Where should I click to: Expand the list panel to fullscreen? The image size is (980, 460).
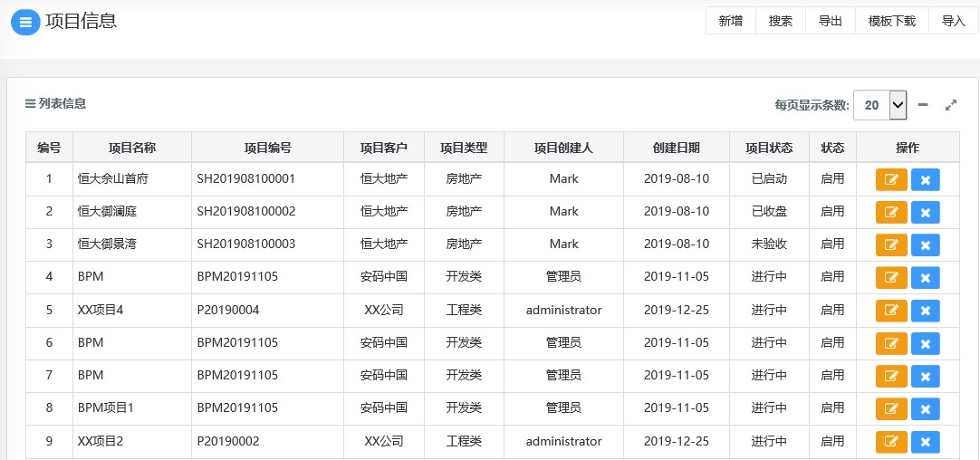click(951, 105)
